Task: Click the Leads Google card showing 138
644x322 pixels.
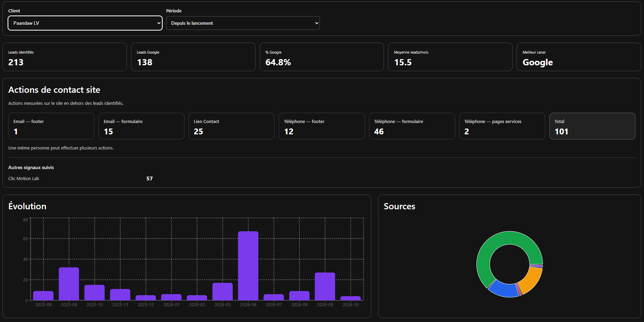Action: click(193, 57)
